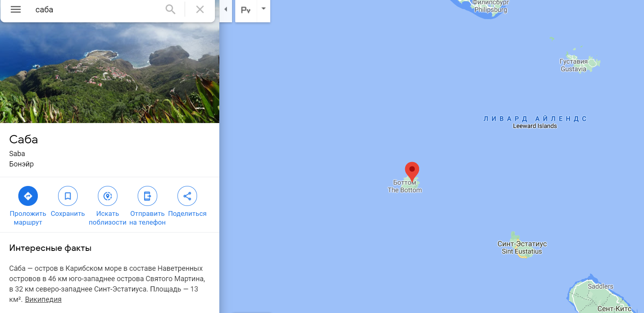Screen dimensions: 644x313
Task: Select the Sint Eustatius map label
Action: click(x=522, y=248)
